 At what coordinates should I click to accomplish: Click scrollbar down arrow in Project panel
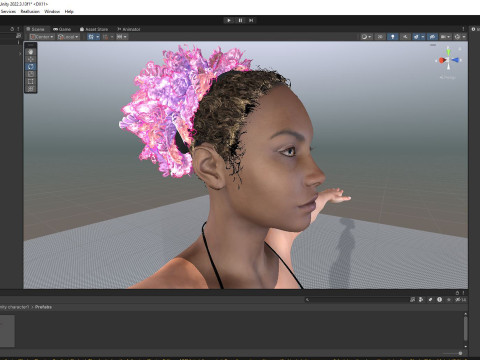[x=465, y=346]
